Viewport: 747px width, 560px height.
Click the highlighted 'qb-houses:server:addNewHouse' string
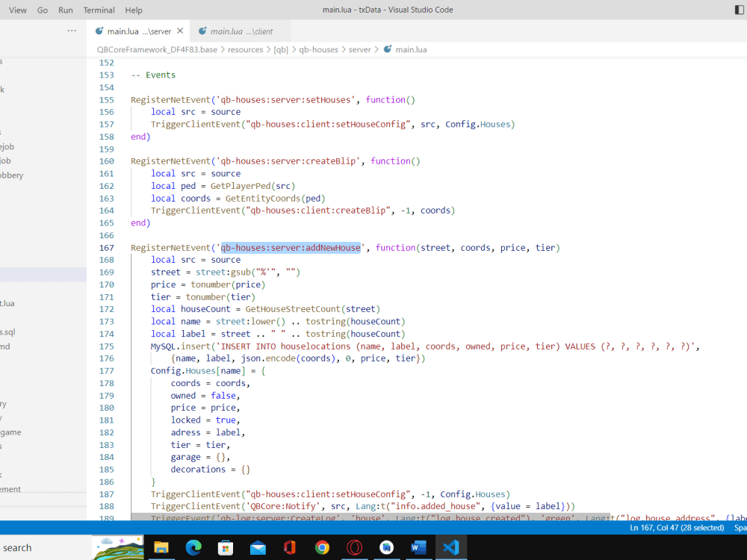pyautogui.click(x=291, y=248)
